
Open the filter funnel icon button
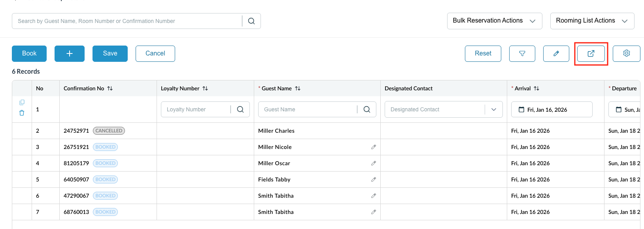(x=522, y=53)
